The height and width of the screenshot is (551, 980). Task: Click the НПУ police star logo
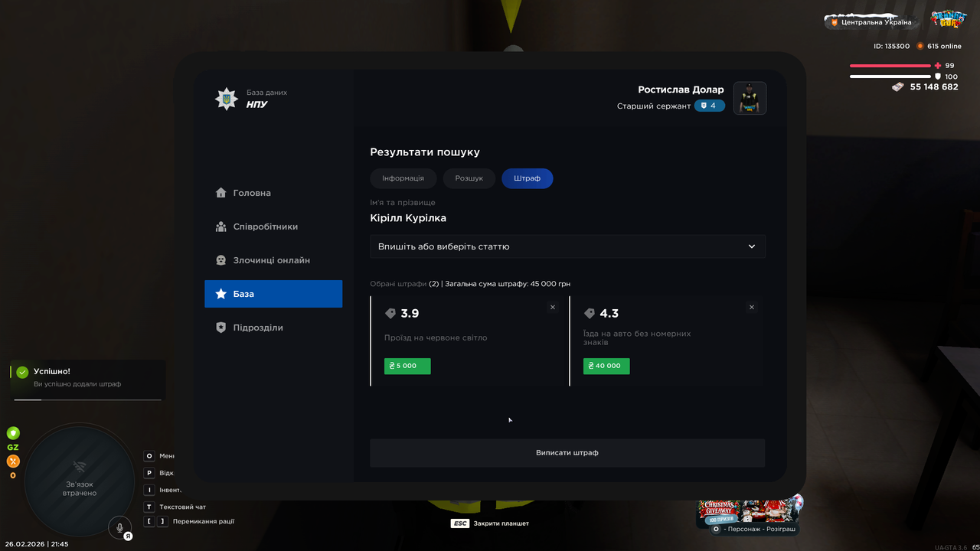(226, 99)
